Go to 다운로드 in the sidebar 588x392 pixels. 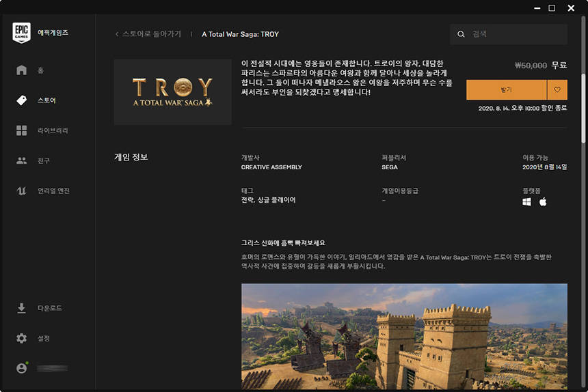point(49,308)
